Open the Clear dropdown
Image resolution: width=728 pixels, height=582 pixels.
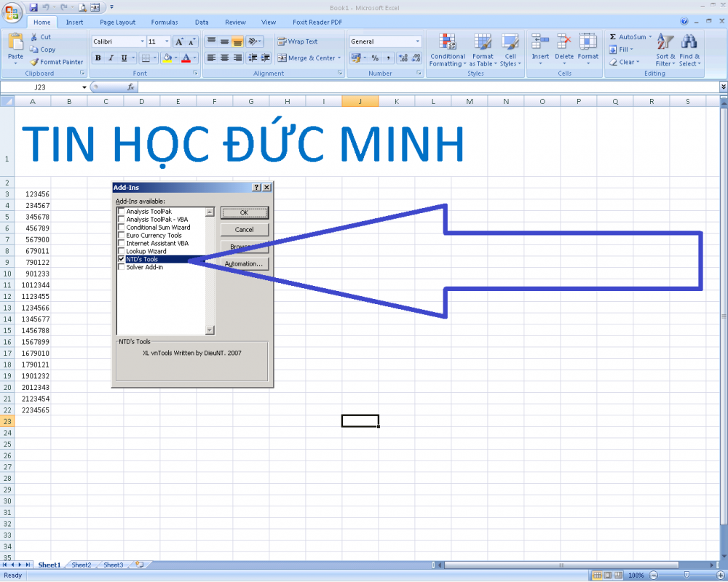(x=625, y=62)
